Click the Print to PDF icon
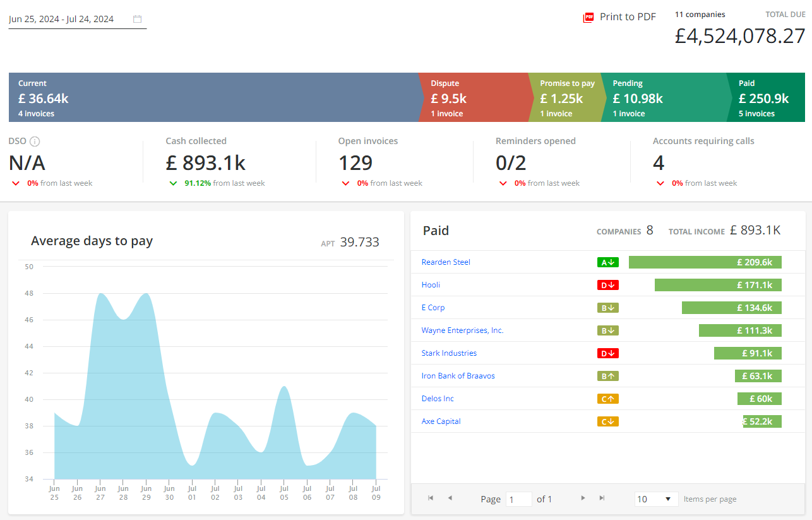This screenshot has height=520, width=812. coord(588,18)
